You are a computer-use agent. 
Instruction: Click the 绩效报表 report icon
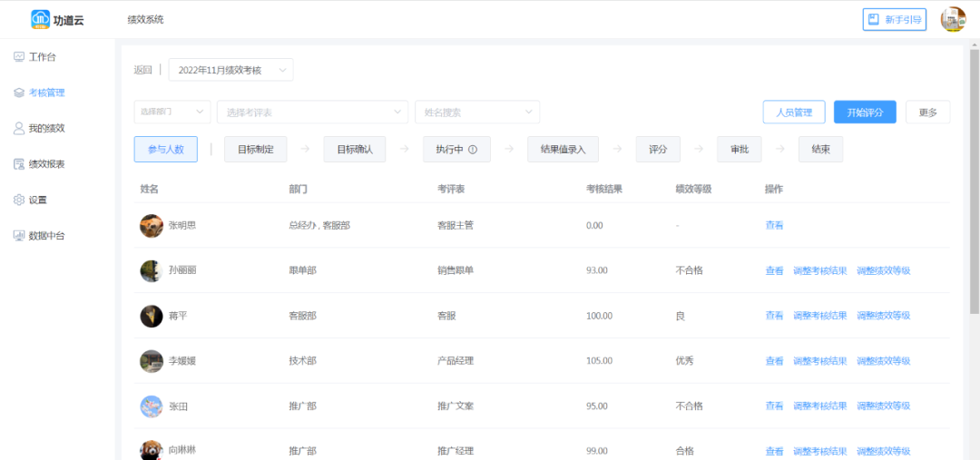(19, 164)
